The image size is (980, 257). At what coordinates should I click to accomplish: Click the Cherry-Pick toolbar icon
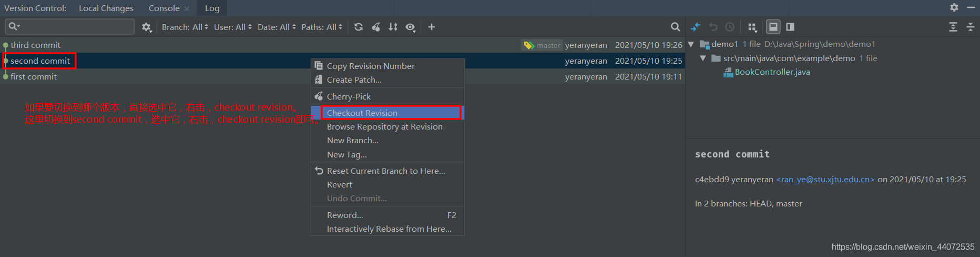point(376,27)
